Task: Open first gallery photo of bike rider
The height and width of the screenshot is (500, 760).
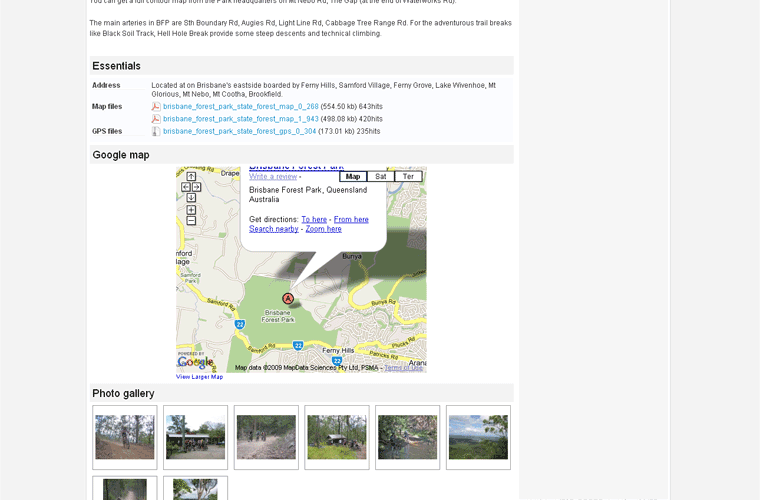Action: coord(125,438)
